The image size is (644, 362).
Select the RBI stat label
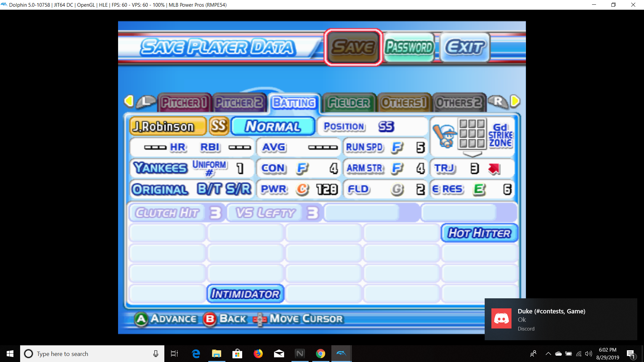[210, 147]
